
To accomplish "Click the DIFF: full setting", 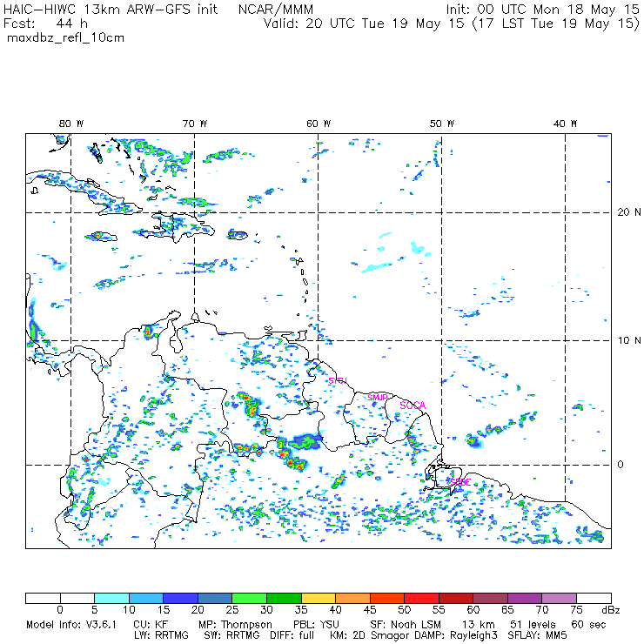I will click(x=292, y=635).
